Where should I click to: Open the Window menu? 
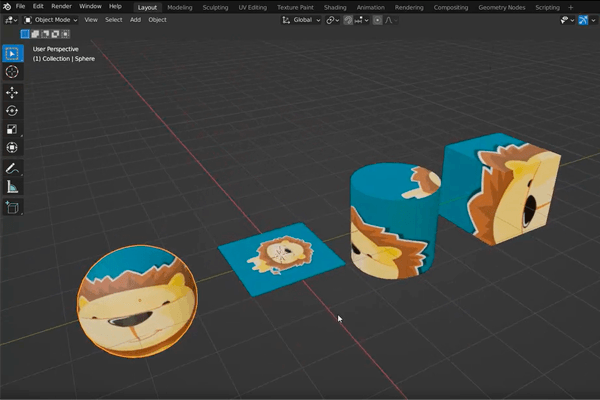[x=90, y=7]
